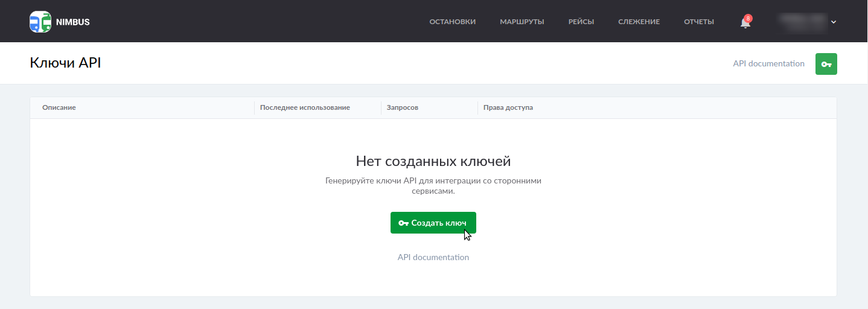Open API documentation link in header

click(x=768, y=63)
